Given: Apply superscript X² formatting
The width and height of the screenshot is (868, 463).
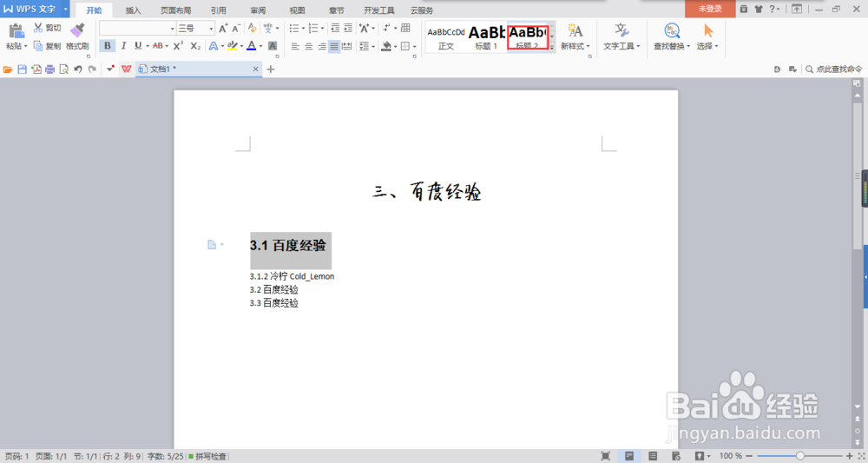Looking at the screenshot, I should (x=178, y=46).
